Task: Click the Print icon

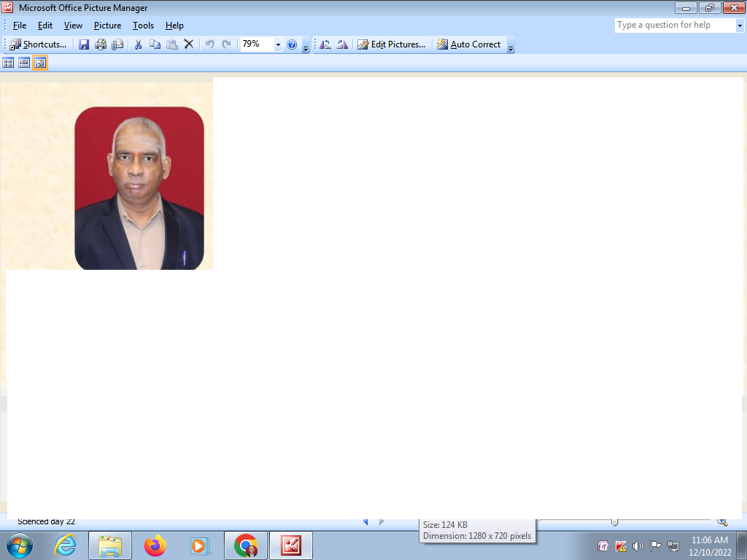Action: 101,44
